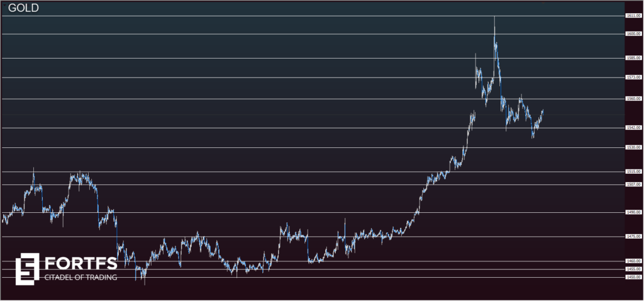The image size is (644, 301).
Task: Click the 1573.00 price level label
Action: (633, 77)
